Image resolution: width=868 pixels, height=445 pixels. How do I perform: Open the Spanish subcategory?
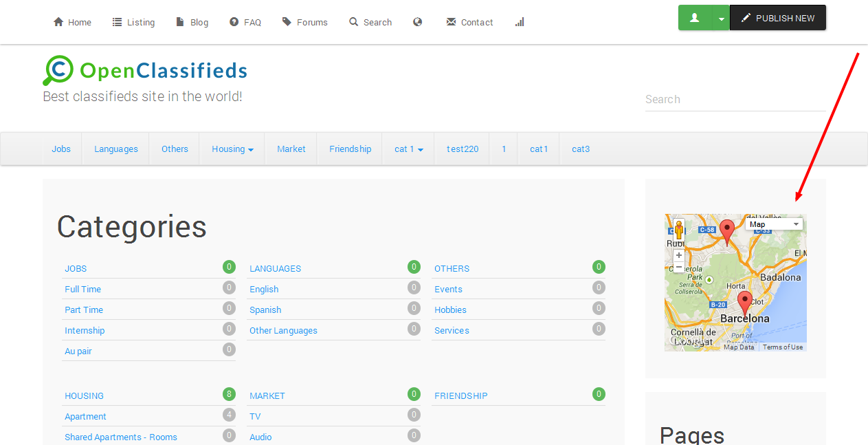pos(265,310)
